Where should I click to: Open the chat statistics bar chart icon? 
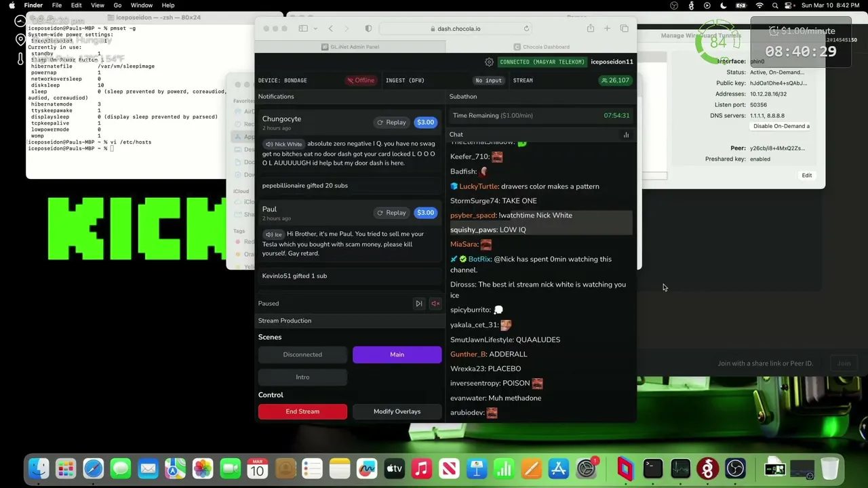626,135
